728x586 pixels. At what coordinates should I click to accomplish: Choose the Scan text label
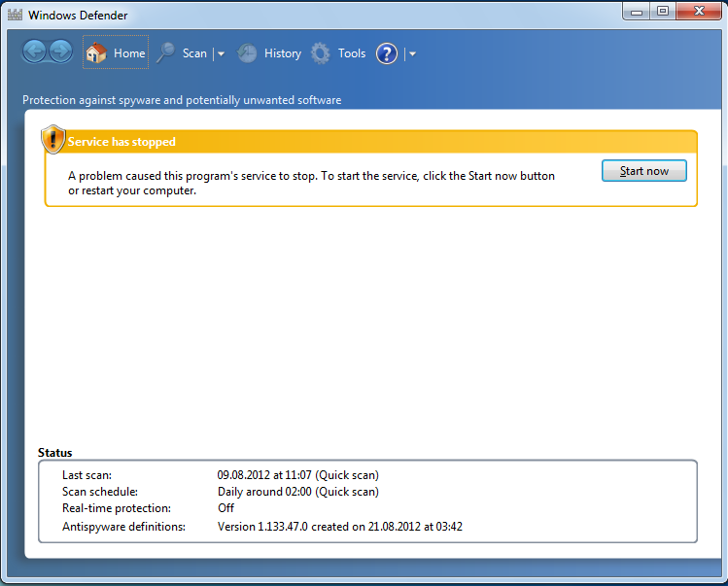coord(194,53)
